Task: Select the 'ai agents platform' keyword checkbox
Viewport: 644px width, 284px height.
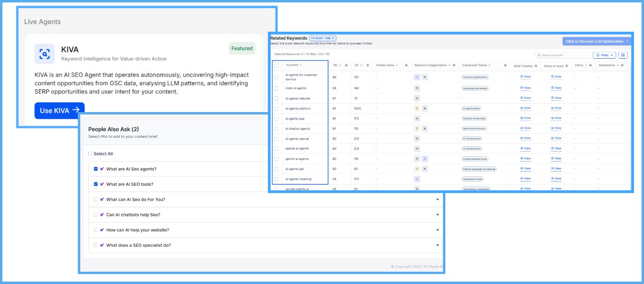Action: [276, 109]
